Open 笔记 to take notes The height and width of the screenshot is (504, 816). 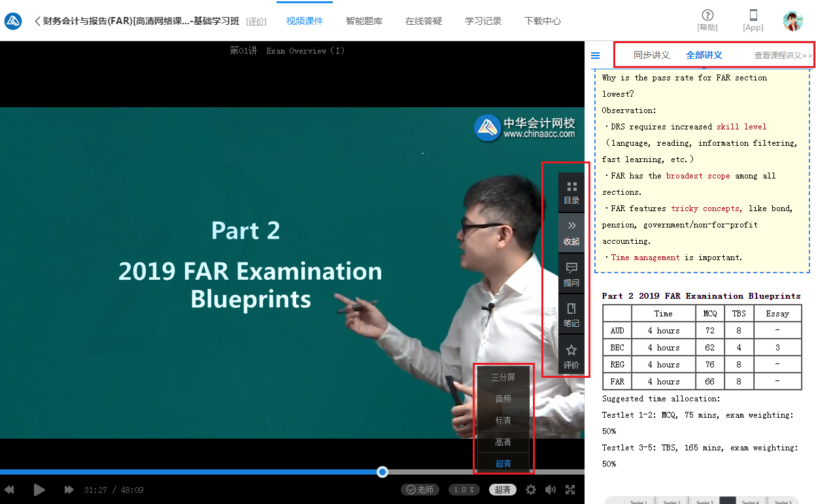pyautogui.click(x=571, y=316)
